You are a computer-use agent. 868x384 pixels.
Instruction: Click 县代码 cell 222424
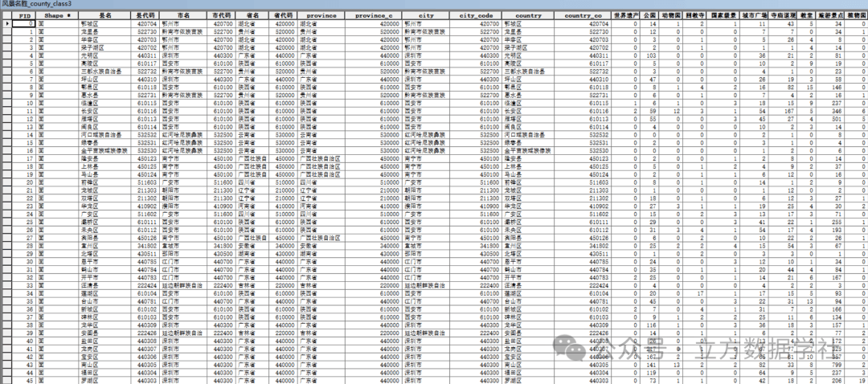[x=146, y=285]
